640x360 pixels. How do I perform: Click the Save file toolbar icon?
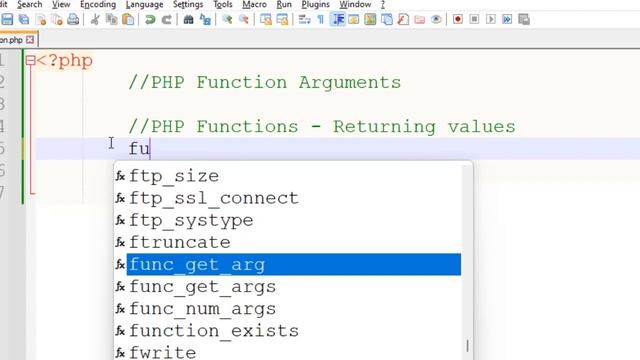click(x=7, y=19)
